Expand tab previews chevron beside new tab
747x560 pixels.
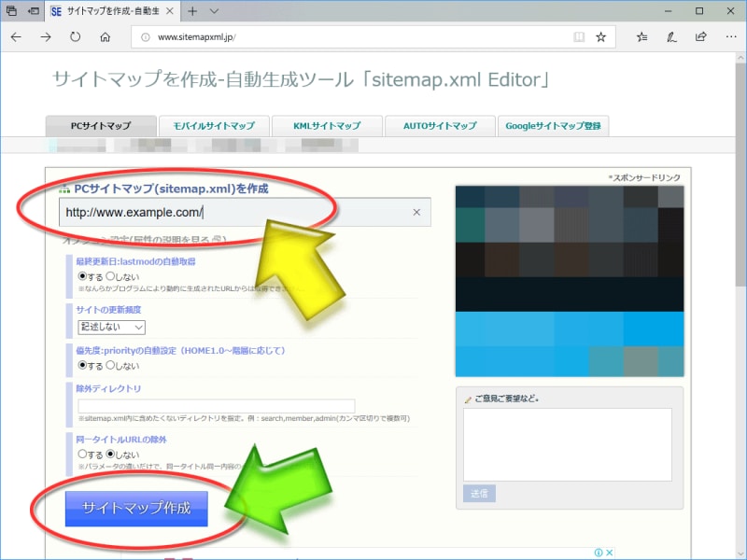coord(214,11)
